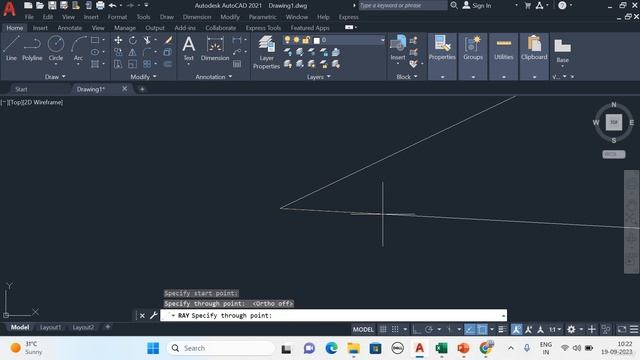Click the MODEL space button

pos(363,329)
